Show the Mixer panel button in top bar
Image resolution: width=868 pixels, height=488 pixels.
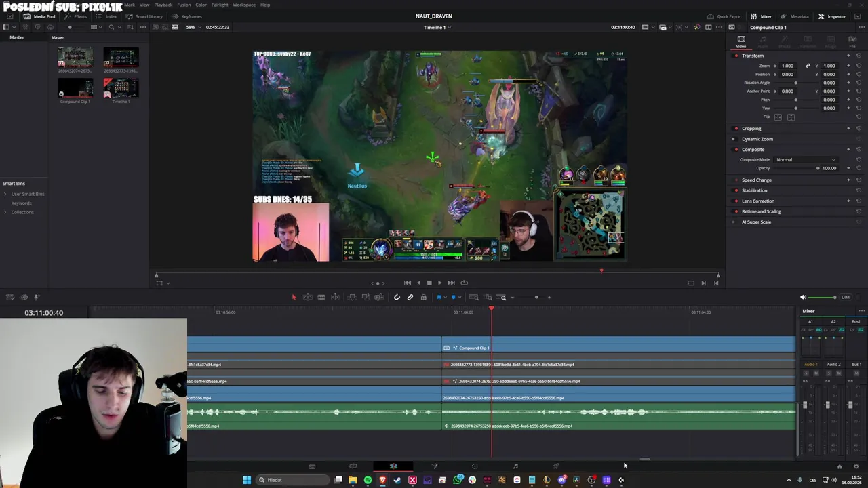pos(762,16)
